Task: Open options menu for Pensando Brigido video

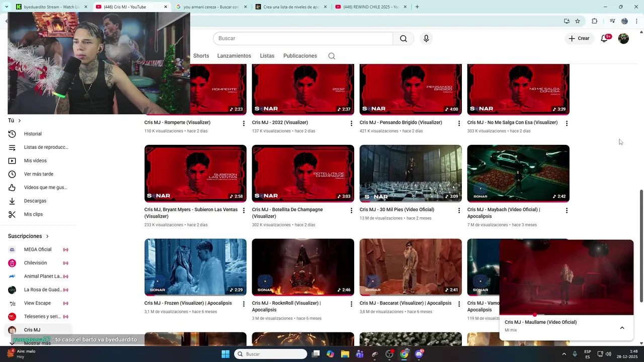Action: [x=459, y=123]
